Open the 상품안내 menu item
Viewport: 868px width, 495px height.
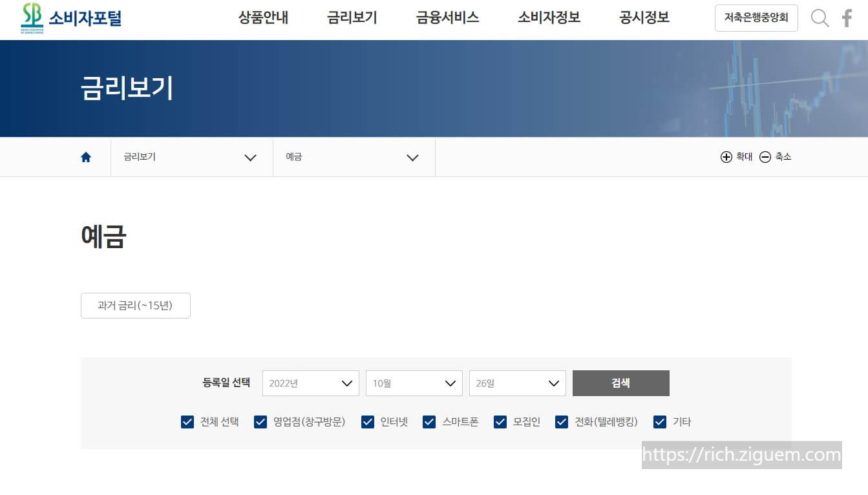(262, 18)
